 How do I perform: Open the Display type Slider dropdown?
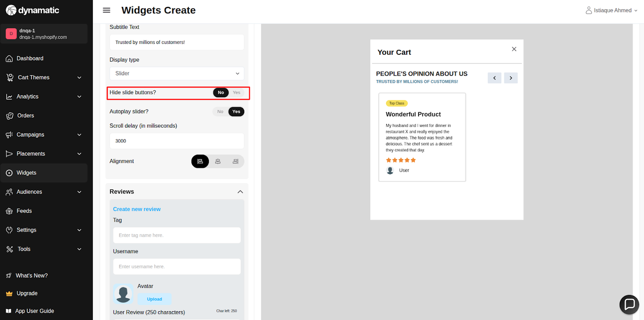point(177,73)
